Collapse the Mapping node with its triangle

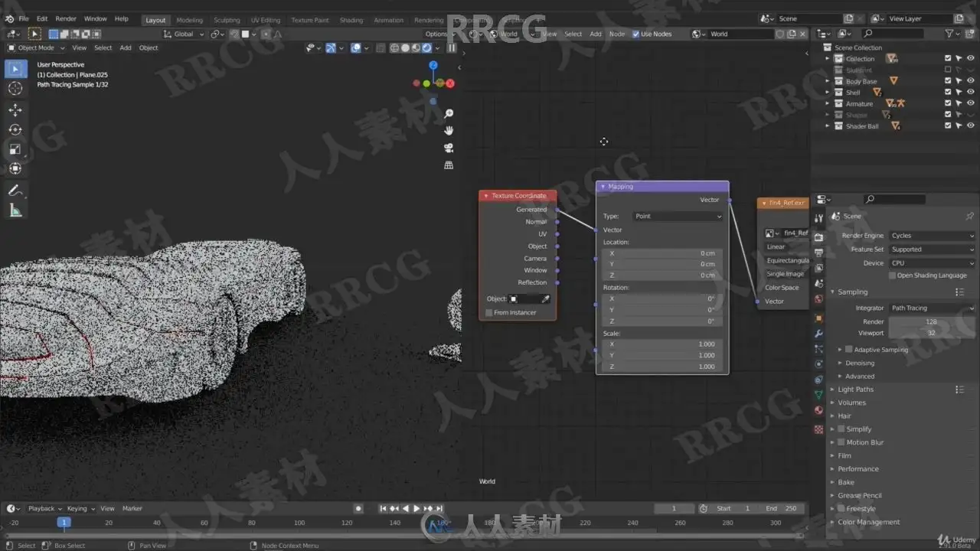pos(603,187)
